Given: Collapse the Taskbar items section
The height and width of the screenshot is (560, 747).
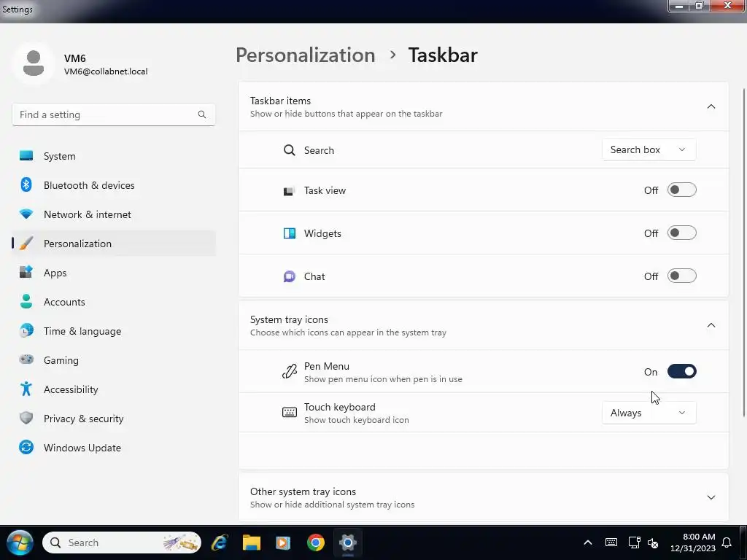Looking at the screenshot, I should 711,106.
